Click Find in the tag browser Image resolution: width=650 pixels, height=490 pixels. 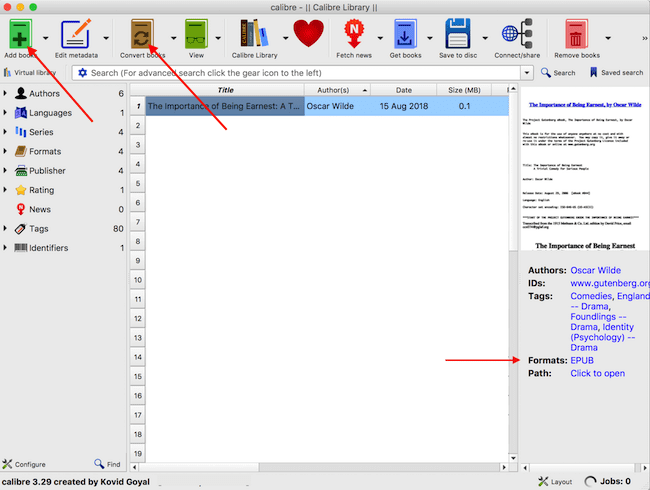(107, 464)
